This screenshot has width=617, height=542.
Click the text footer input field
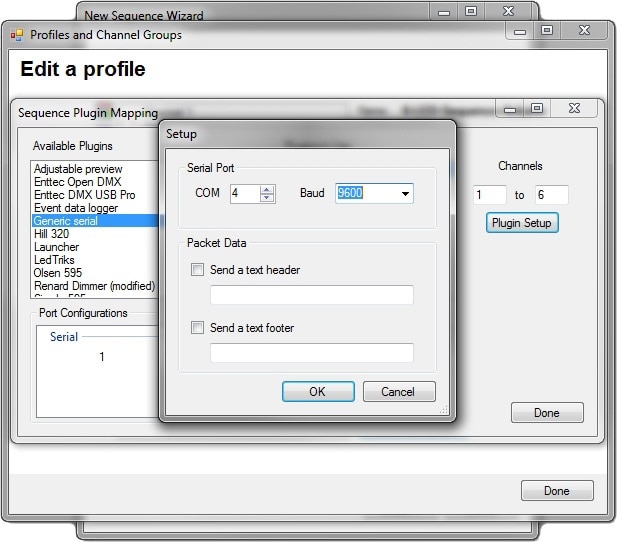pos(312,353)
